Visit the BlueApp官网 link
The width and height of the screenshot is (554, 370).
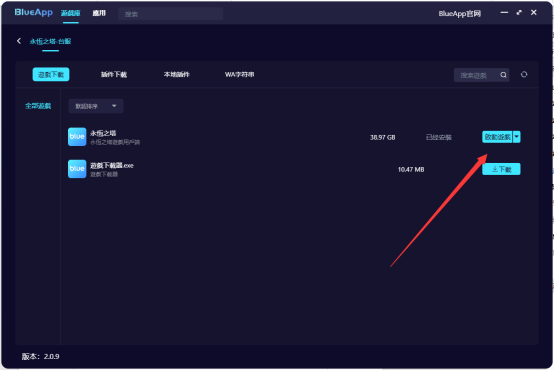460,13
